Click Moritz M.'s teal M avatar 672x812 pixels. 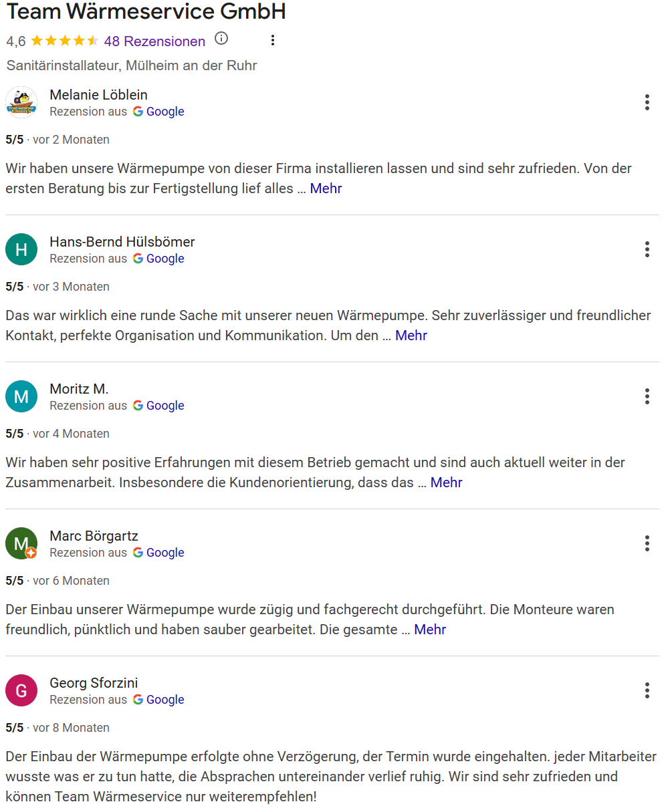pyautogui.click(x=21, y=396)
